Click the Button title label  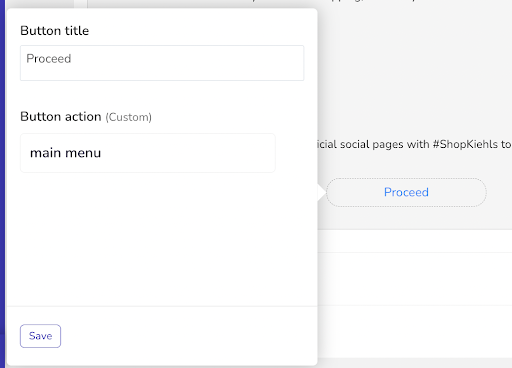click(x=55, y=31)
